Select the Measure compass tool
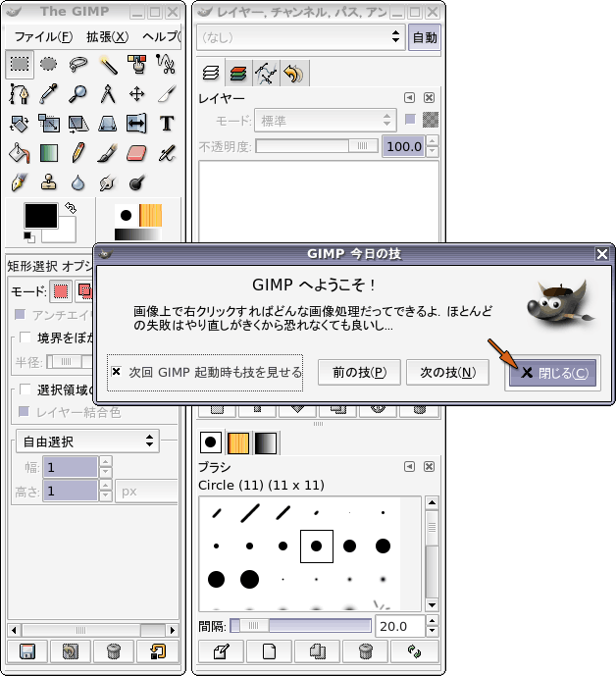 click(x=108, y=94)
